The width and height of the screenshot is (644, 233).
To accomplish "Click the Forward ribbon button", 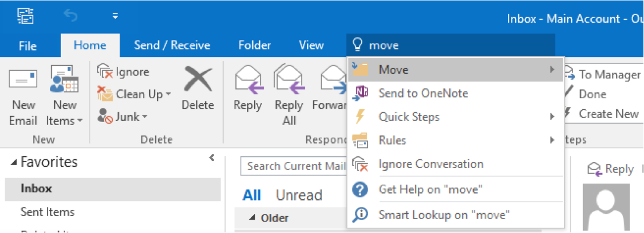I will pyautogui.click(x=330, y=88).
